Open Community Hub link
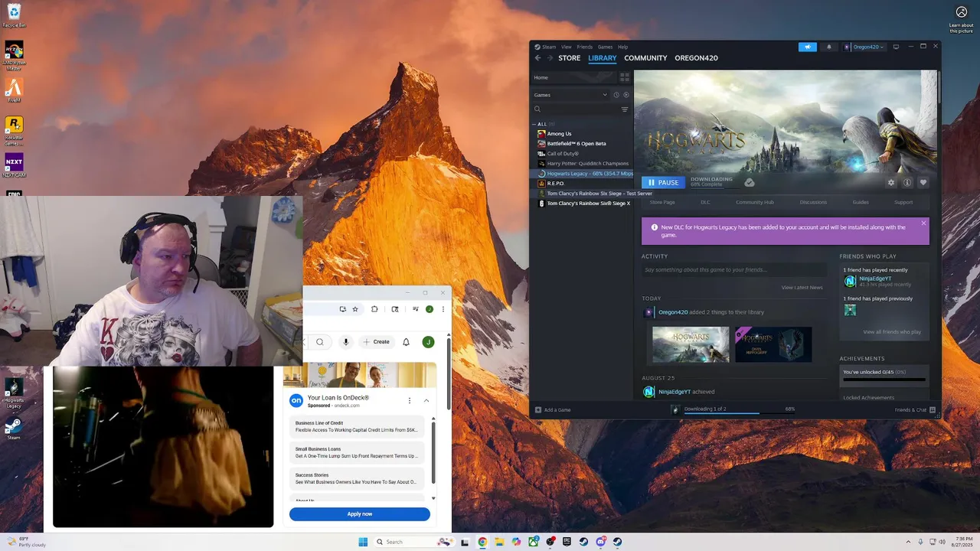The height and width of the screenshot is (551, 980). [x=755, y=202]
